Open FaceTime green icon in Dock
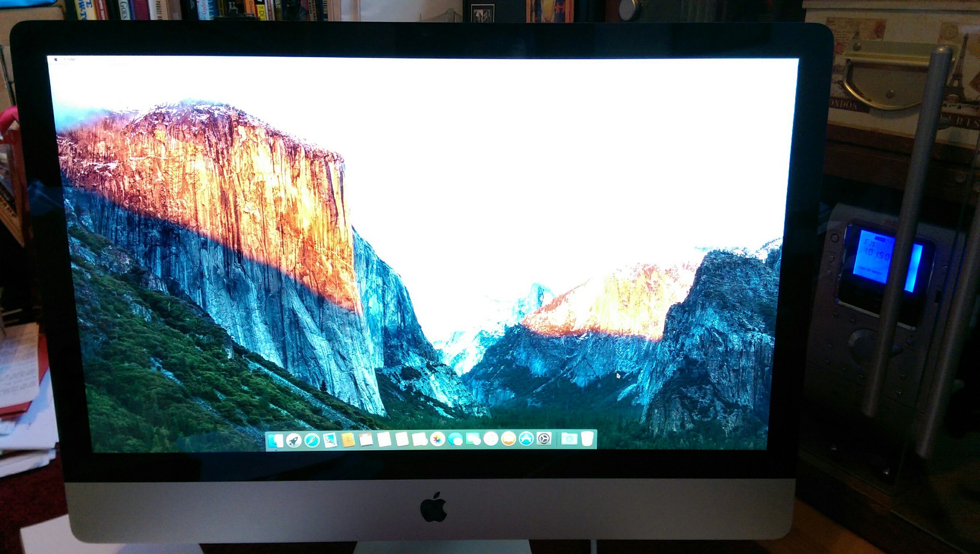Image resolution: width=980 pixels, height=554 pixels. tap(473, 439)
